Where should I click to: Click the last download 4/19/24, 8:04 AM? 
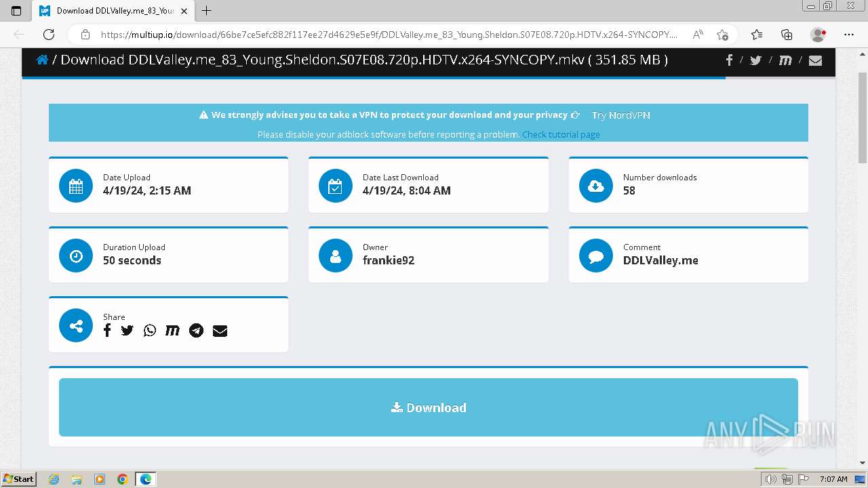[x=407, y=190]
